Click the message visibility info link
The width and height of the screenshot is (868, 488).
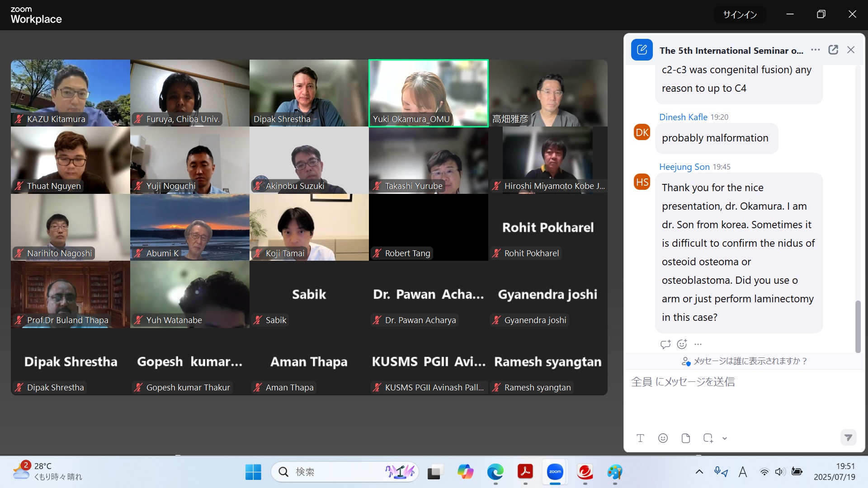744,361
